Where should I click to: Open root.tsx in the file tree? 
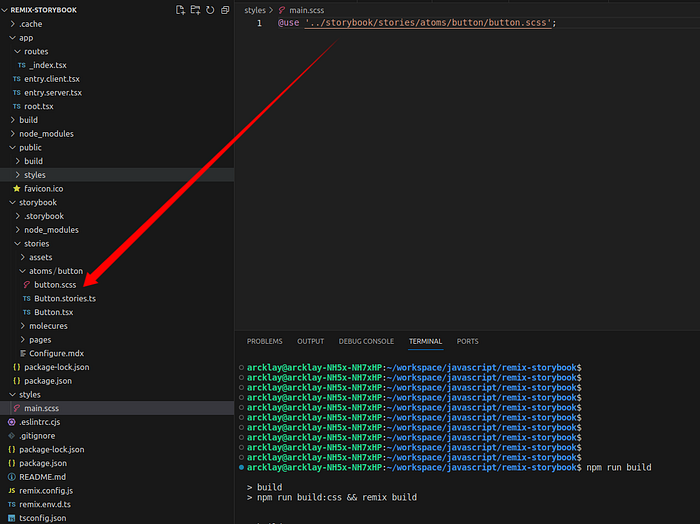click(x=39, y=106)
